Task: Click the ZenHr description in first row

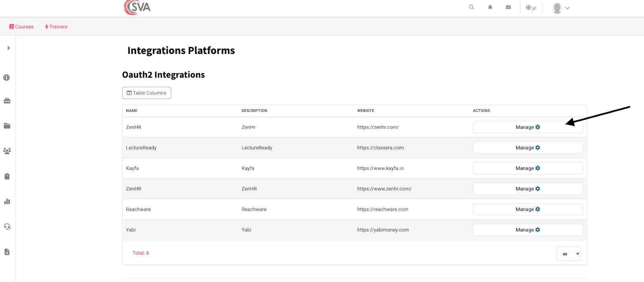Action: pyautogui.click(x=248, y=127)
